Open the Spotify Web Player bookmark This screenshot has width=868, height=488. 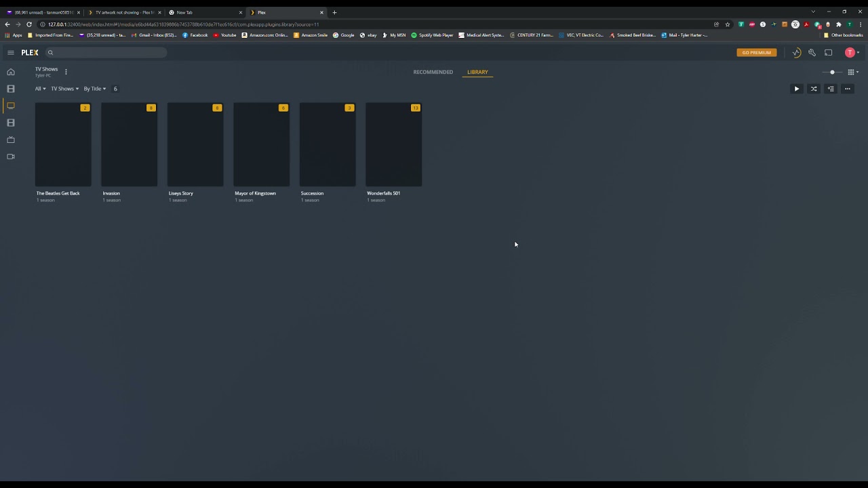(433, 35)
